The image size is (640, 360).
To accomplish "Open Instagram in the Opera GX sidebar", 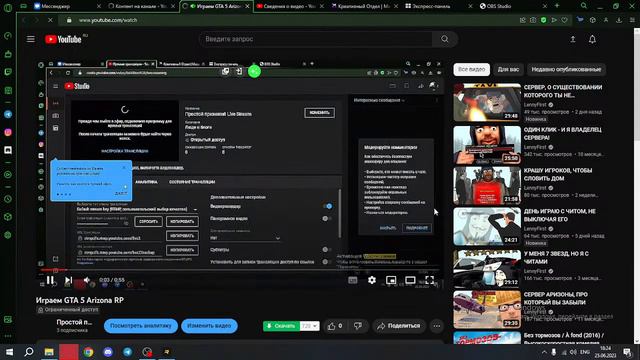I will [8, 132].
